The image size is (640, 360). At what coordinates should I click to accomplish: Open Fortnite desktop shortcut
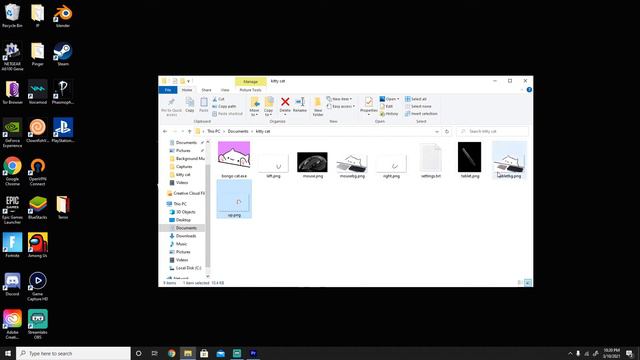(x=12, y=245)
